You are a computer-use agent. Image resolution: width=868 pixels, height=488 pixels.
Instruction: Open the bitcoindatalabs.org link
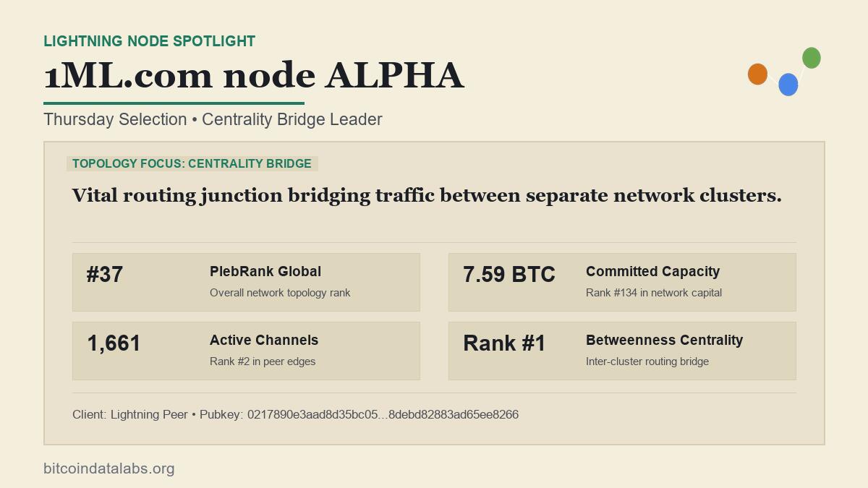(109, 468)
